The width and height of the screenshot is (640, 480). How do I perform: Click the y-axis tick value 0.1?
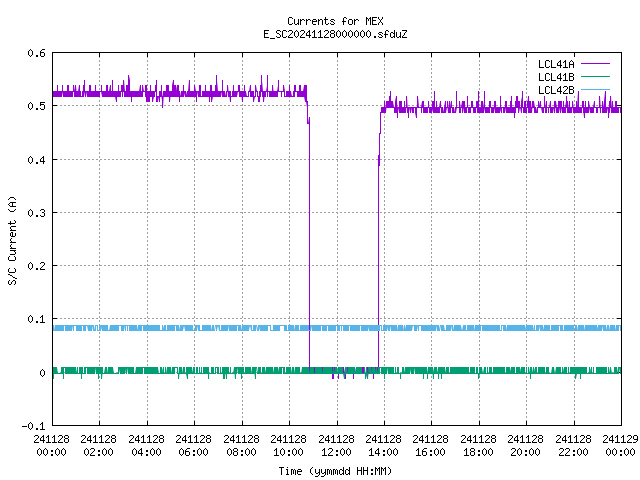click(x=36, y=319)
